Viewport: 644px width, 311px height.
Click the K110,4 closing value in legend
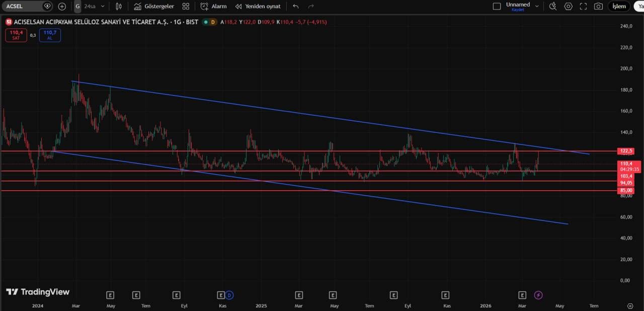285,22
